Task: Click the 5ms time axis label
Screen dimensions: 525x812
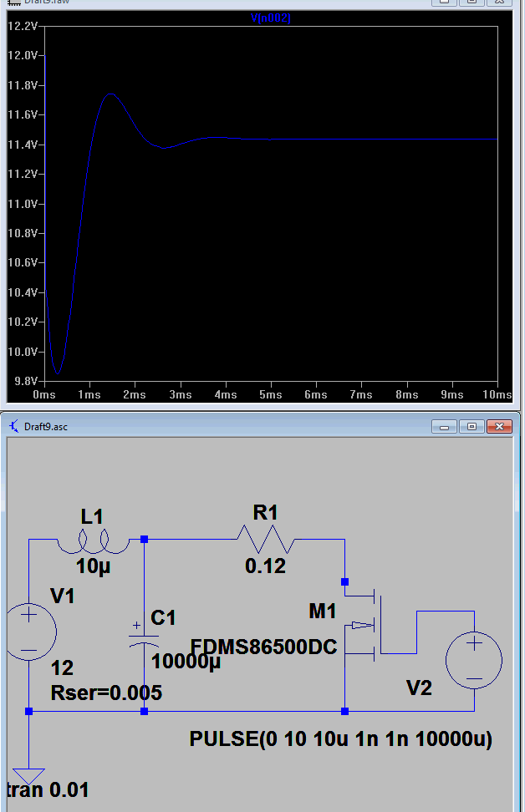Action: coord(271,394)
